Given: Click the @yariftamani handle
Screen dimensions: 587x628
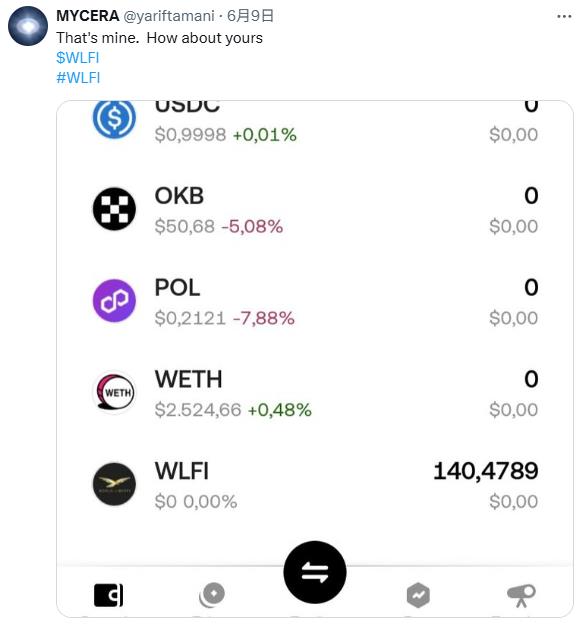Looking at the screenshot, I should click(169, 16).
